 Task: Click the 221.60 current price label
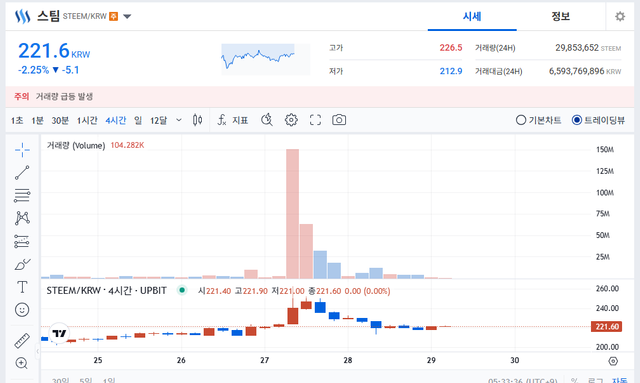pyautogui.click(x=607, y=326)
